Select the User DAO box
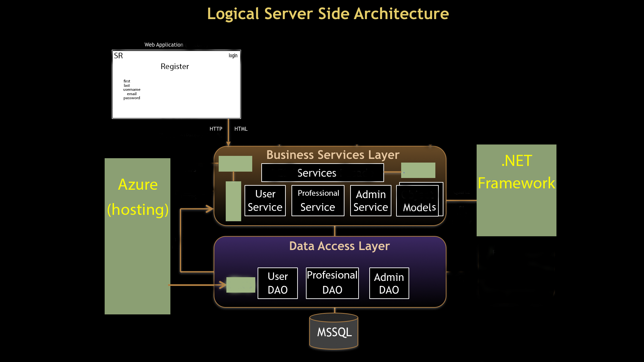 tap(277, 283)
